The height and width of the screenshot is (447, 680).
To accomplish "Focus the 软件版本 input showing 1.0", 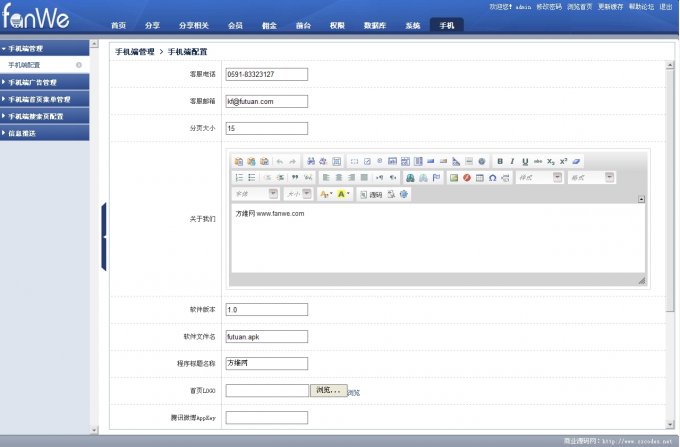I will click(x=267, y=310).
